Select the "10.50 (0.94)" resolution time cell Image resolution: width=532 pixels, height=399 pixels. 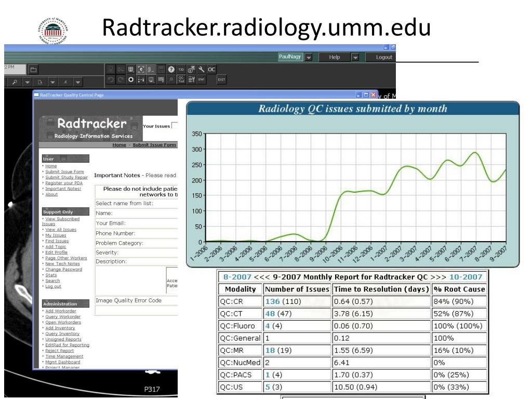pos(381,387)
